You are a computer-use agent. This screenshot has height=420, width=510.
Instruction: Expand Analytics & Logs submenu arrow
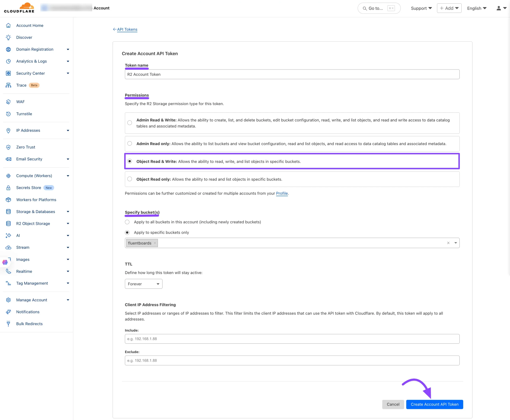click(68, 61)
